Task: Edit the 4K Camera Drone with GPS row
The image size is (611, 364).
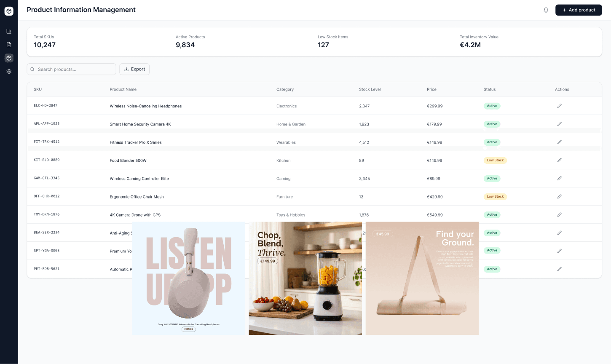Action: 560,214
